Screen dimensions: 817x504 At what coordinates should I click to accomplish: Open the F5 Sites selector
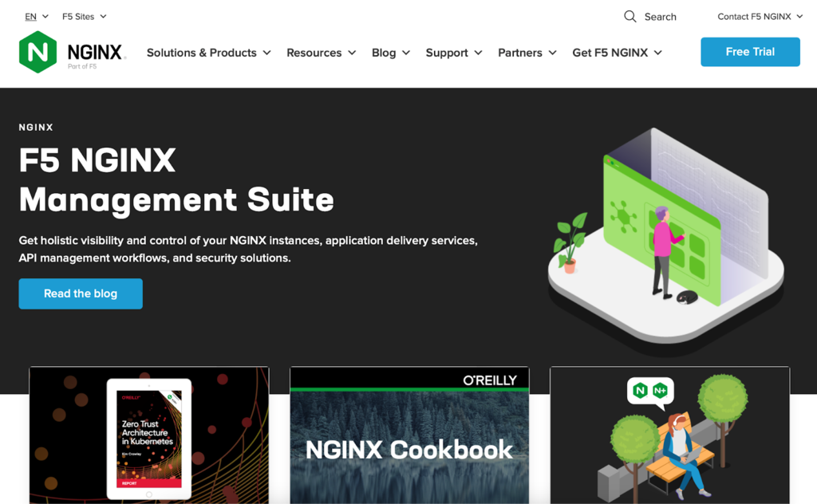[x=84, y=15]
